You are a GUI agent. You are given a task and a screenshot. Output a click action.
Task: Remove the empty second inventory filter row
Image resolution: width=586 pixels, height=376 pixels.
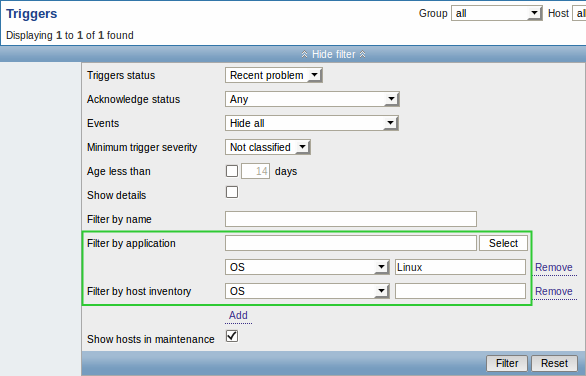553,292
